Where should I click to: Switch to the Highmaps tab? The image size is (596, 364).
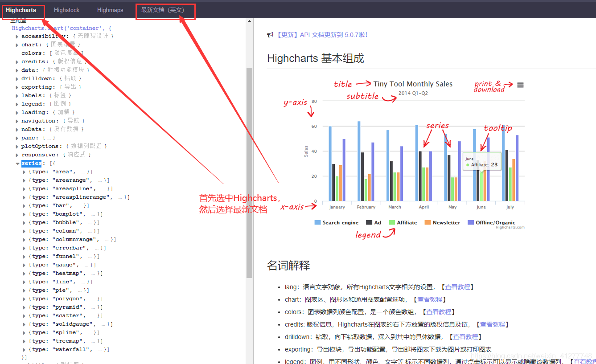pos(110,10)
